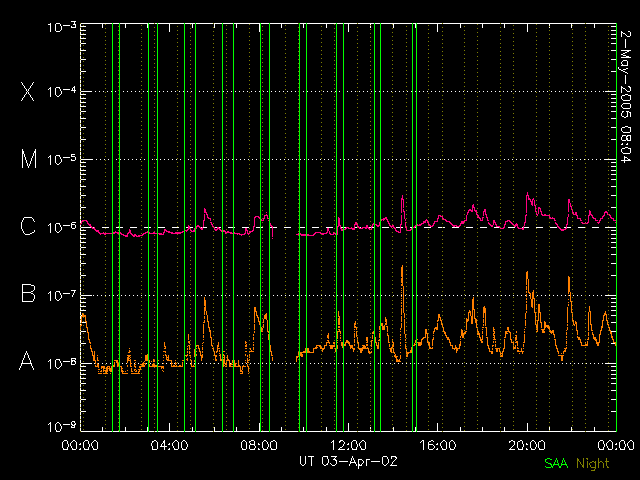Click the 10^-8 y-axis tick label
640x480 pixels.
[62, 363]
